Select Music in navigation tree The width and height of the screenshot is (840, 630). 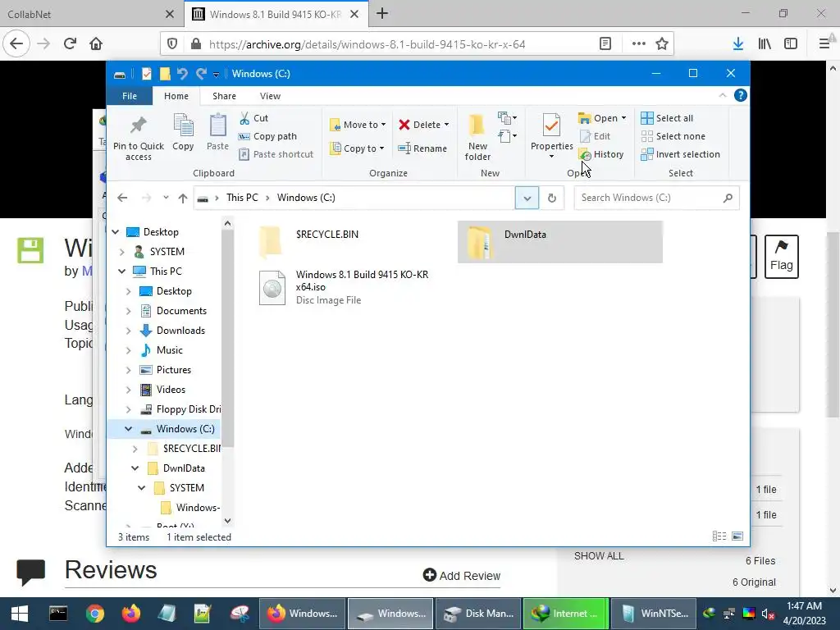pyautogui.click(x=169, y=350)
